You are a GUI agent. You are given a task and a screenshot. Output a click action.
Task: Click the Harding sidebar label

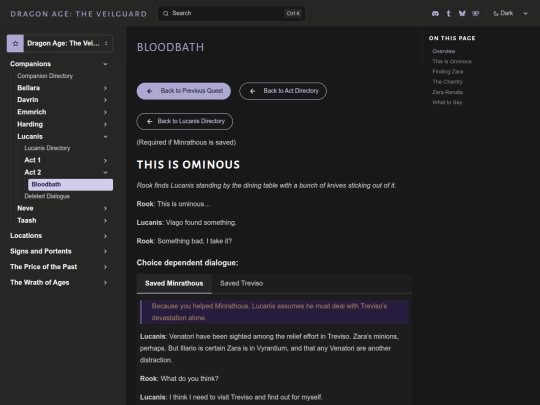coord(30,124)
